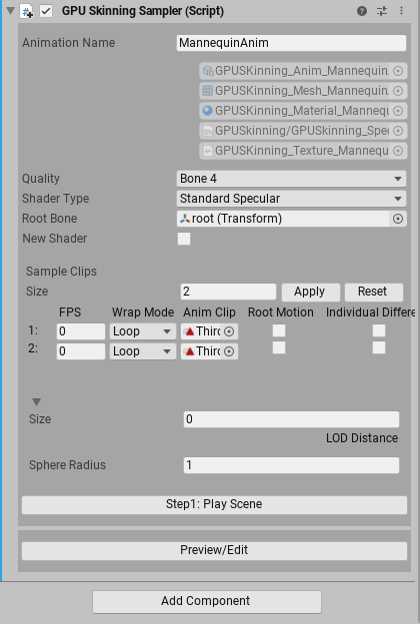Open Wrap Mode dropdown for clip 2
The width and height of the screenshot is (420, 624).
143,351
